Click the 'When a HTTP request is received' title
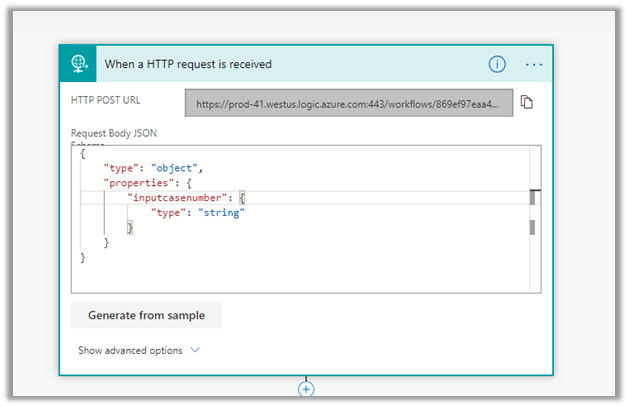The image size is (628, 407). click(x=188, y=64)
